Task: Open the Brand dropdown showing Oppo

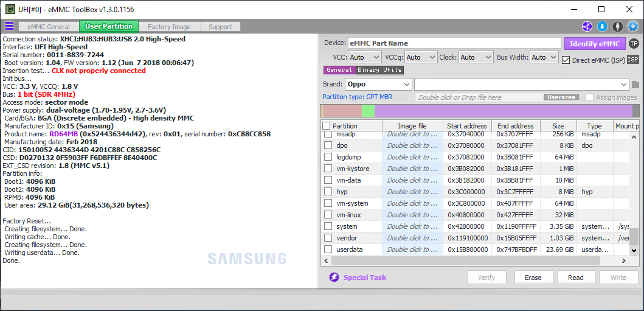Action: tap(378, 84)
